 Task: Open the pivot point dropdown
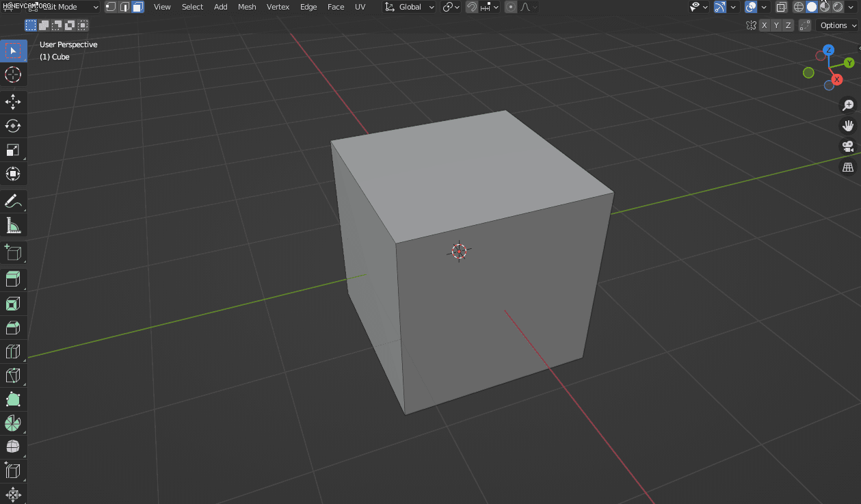[x=451, y=7]
